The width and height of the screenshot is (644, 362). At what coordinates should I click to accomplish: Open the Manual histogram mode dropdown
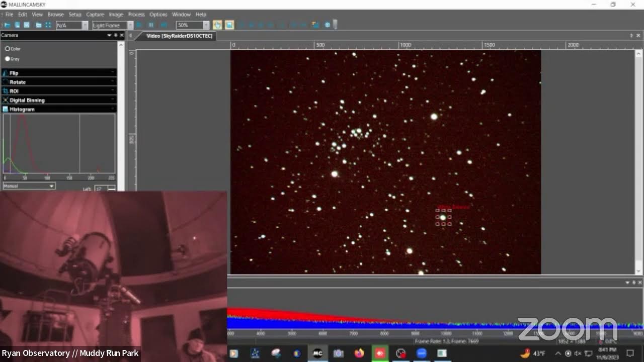click(x=29, y=186)
